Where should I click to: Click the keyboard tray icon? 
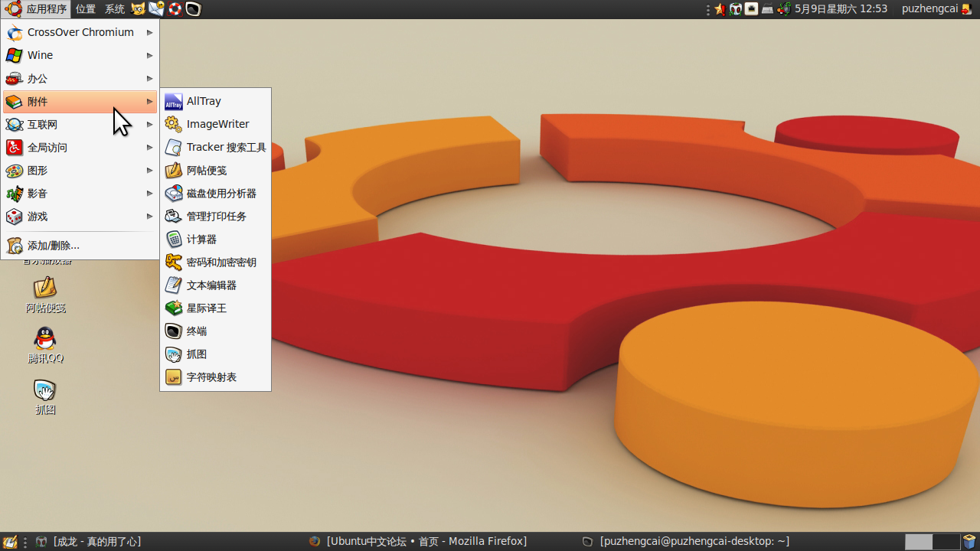pos(767,9)
